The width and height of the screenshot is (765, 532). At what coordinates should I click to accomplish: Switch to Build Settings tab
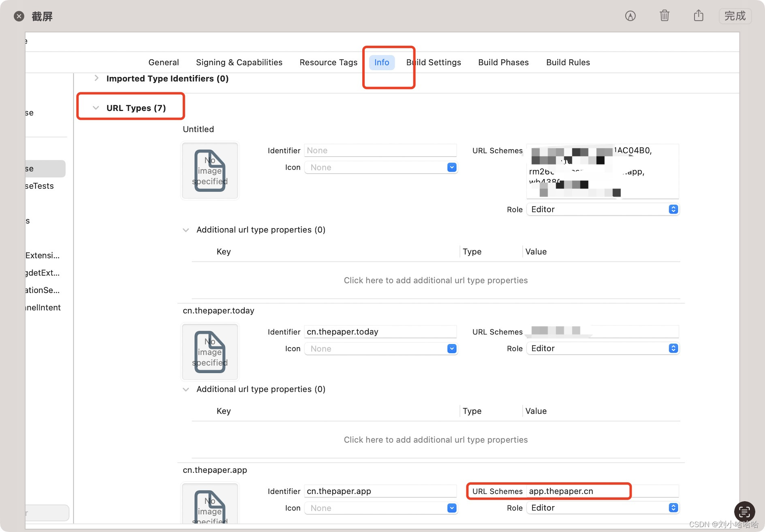click(x=434, y=62)
